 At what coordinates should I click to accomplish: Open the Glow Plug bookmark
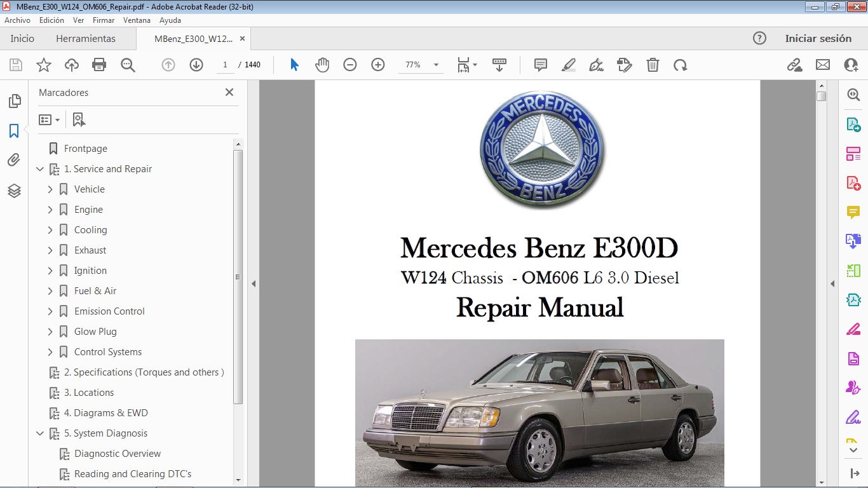click(95, 332)
